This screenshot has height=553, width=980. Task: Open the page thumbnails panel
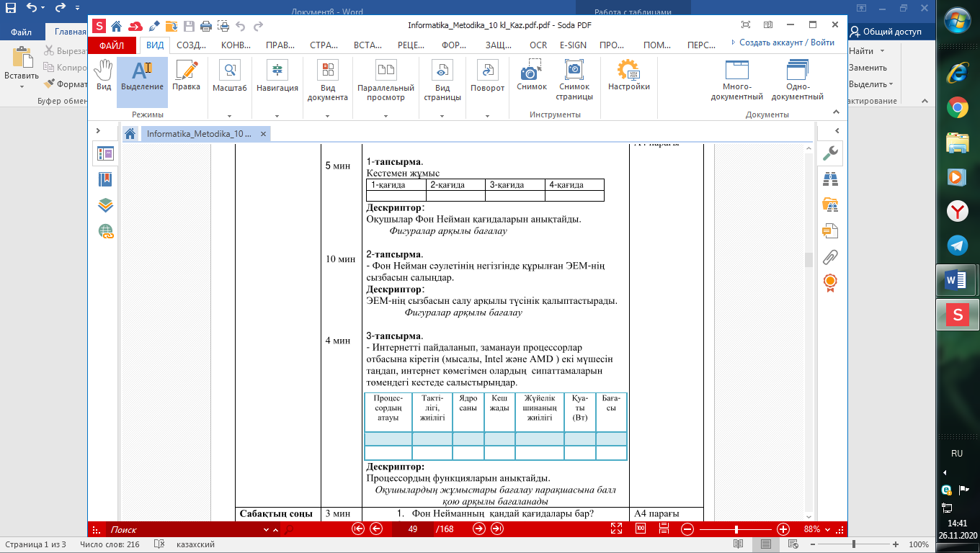106,153
